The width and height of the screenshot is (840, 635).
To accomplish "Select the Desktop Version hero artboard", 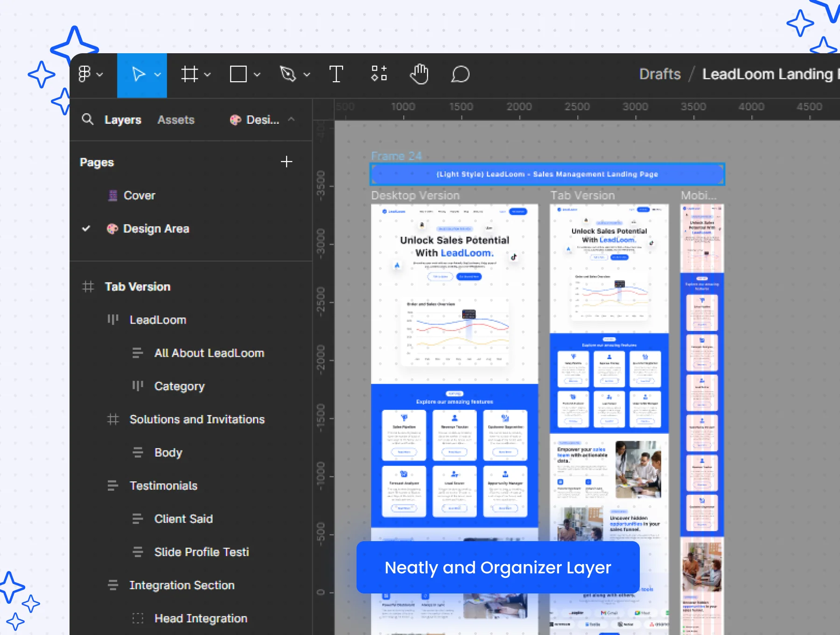I will [455, 294].
